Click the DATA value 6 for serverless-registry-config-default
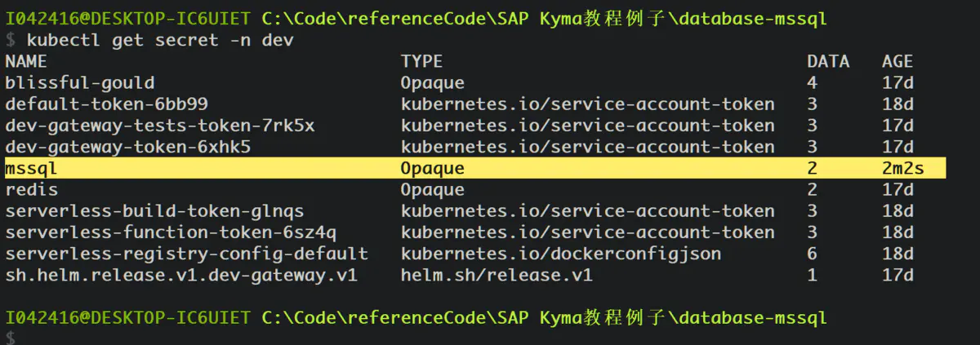Viewport: 980px width, 345px height. coord(812,254)
